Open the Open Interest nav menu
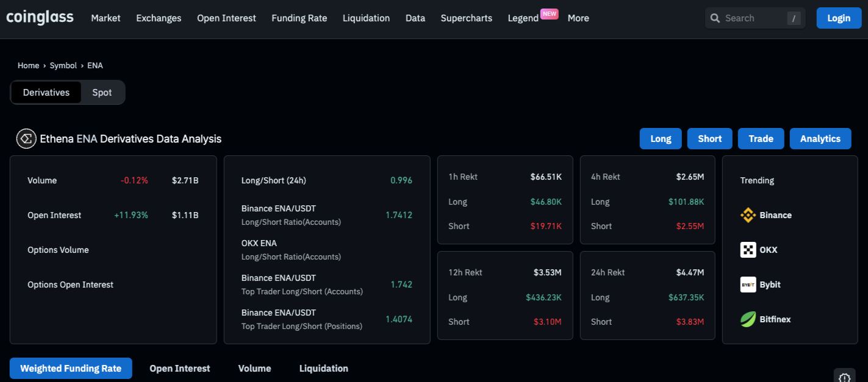This screenshot has width=868, height=382. pyautogui.click(x=226, y=18)
